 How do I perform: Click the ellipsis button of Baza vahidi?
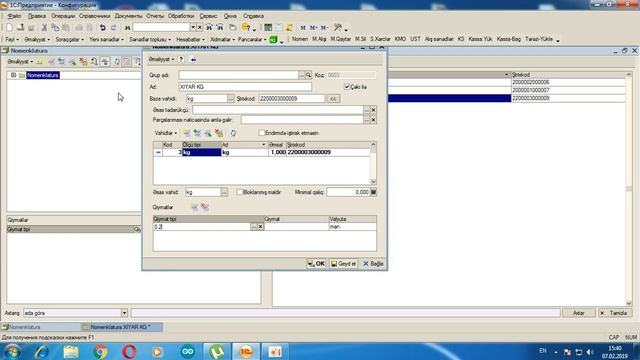click(x=231, y=99)
